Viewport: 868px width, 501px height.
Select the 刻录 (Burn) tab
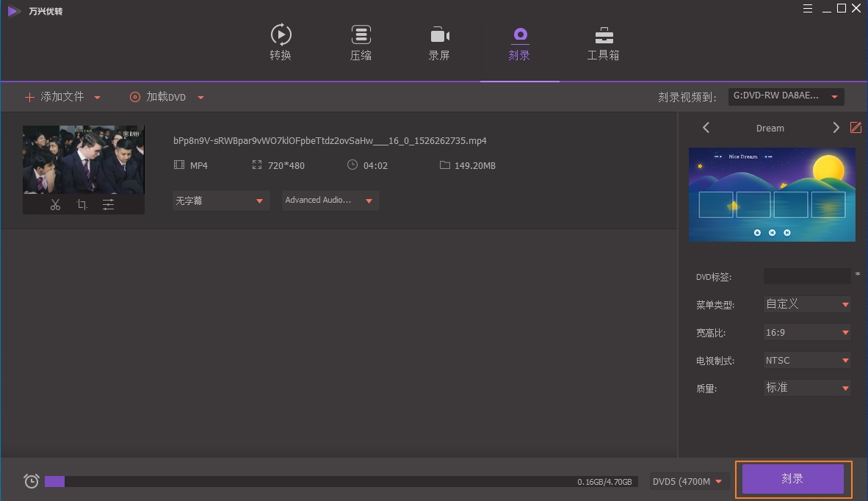pos(519,44)
